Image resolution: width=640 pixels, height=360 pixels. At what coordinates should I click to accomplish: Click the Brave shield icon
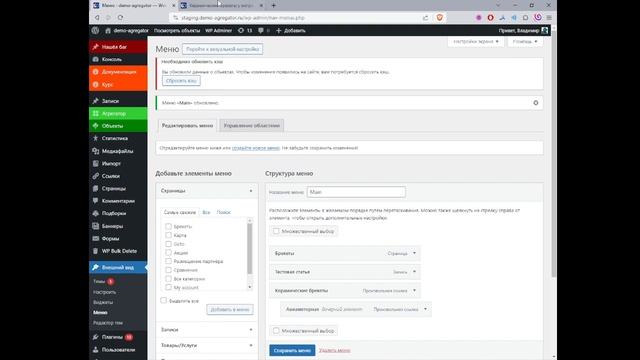click(x=440, y=18)
